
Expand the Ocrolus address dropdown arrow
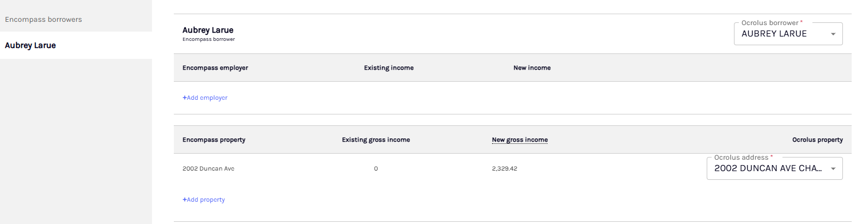click(x=833, y=168)
